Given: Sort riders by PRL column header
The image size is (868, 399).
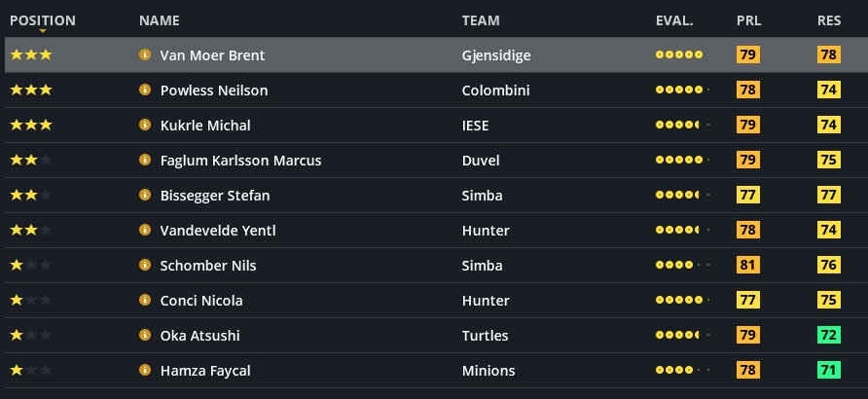Looking at the screenshot, I should click(x=748, y=20).
